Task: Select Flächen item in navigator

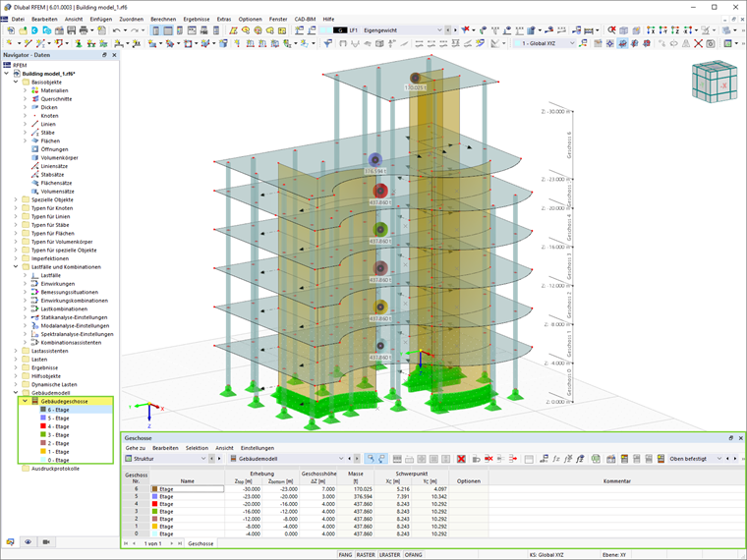Action: click(50, 140)
